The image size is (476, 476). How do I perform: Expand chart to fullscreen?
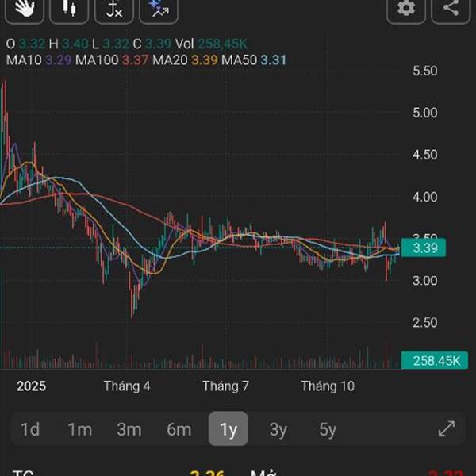point(447,429)
